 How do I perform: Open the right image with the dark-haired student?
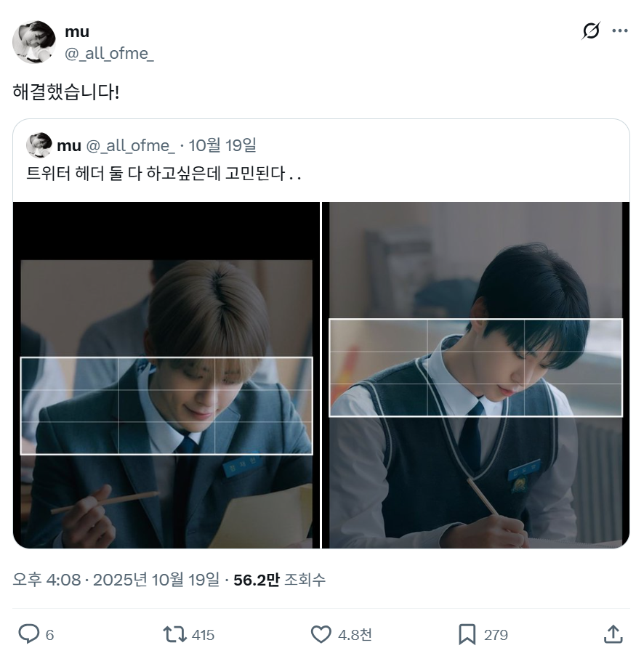pos(476,375)
